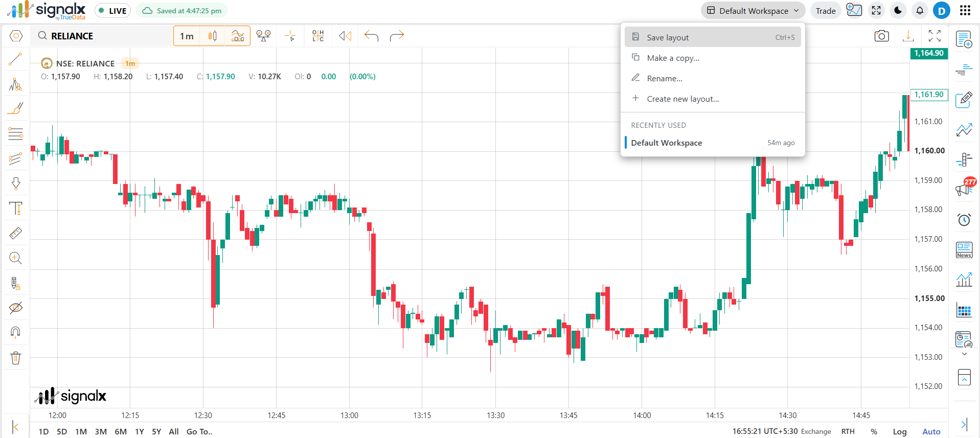
Task: Open the user profile avatar D
Action: point(941,11)
